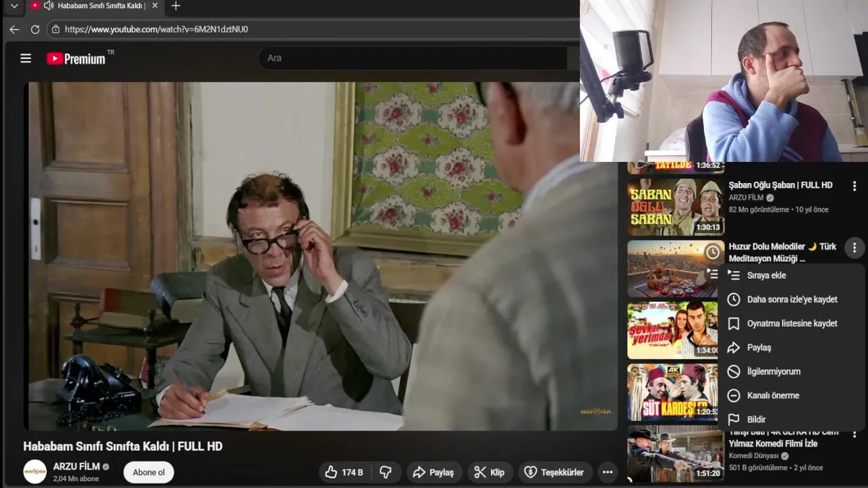868x488 pixels.
Task: View site info icon in address bar
Action: (56, 29)
